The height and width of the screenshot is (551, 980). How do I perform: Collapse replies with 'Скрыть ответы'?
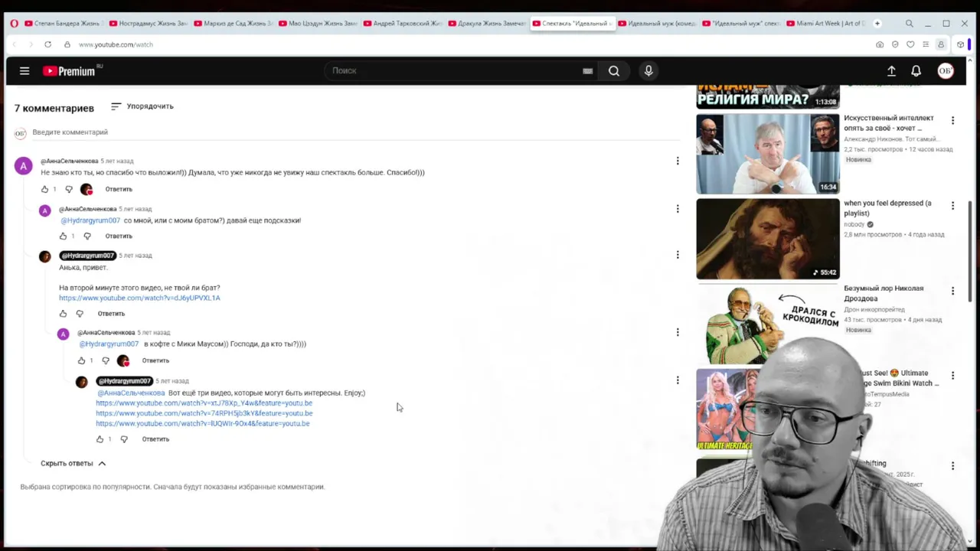point(73,463)
